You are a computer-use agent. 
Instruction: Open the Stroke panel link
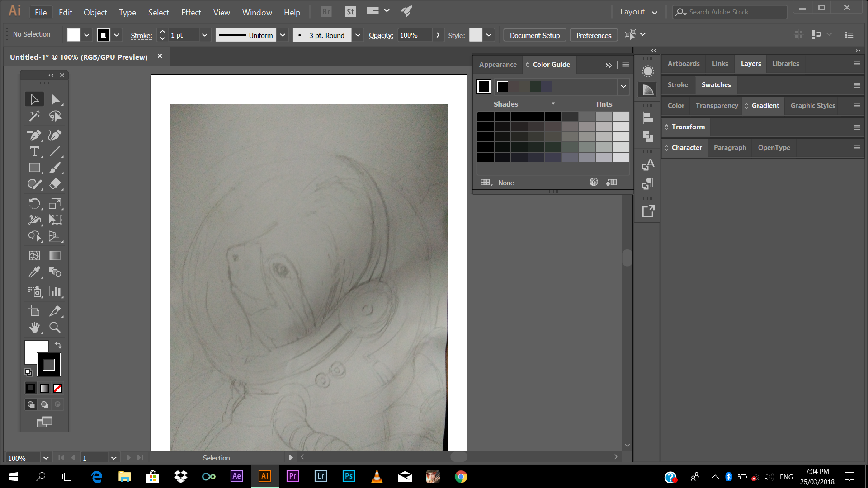click(142, 36)
